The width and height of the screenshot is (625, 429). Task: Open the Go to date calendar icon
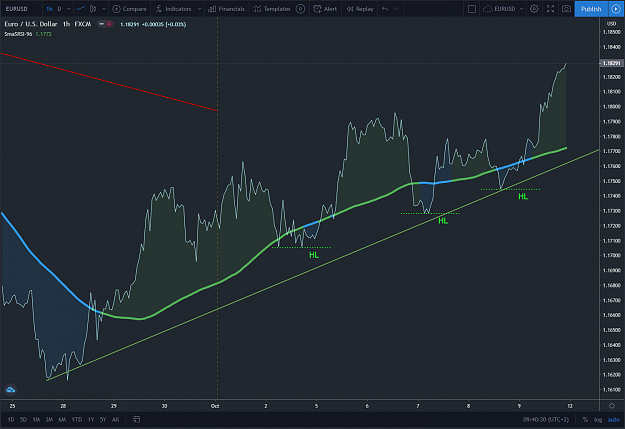(x=136, y=419)
